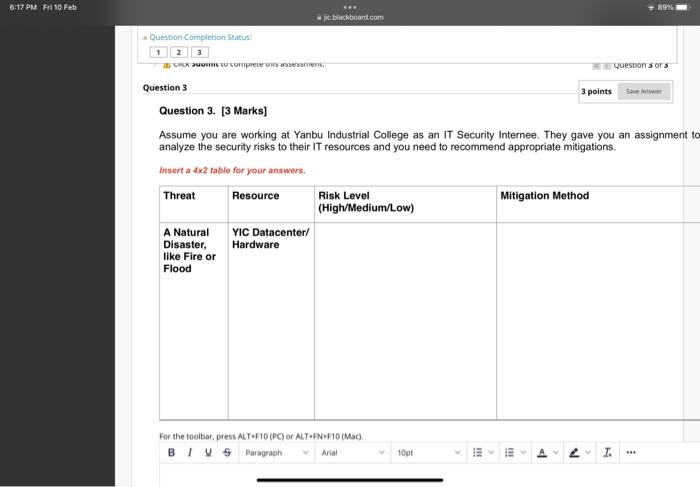This screenshot has height=487, width=700.
Task: Open the three-dot multitasking menu
Action: (350, 7)
